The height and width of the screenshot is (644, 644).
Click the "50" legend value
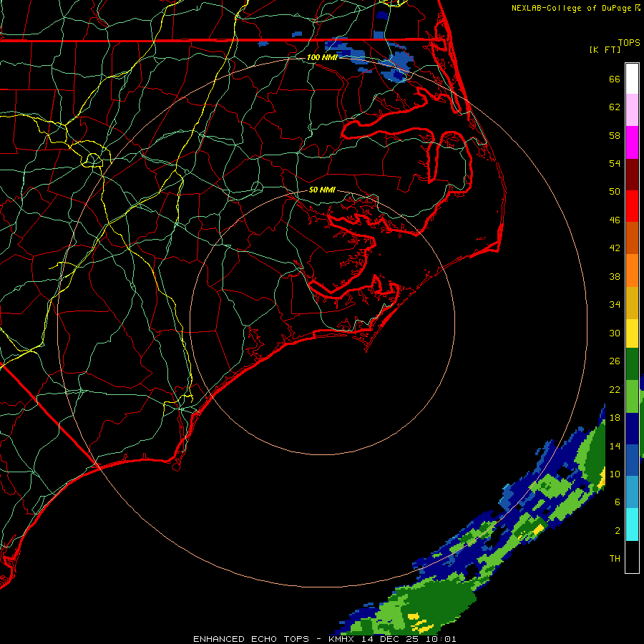point(615,191)
